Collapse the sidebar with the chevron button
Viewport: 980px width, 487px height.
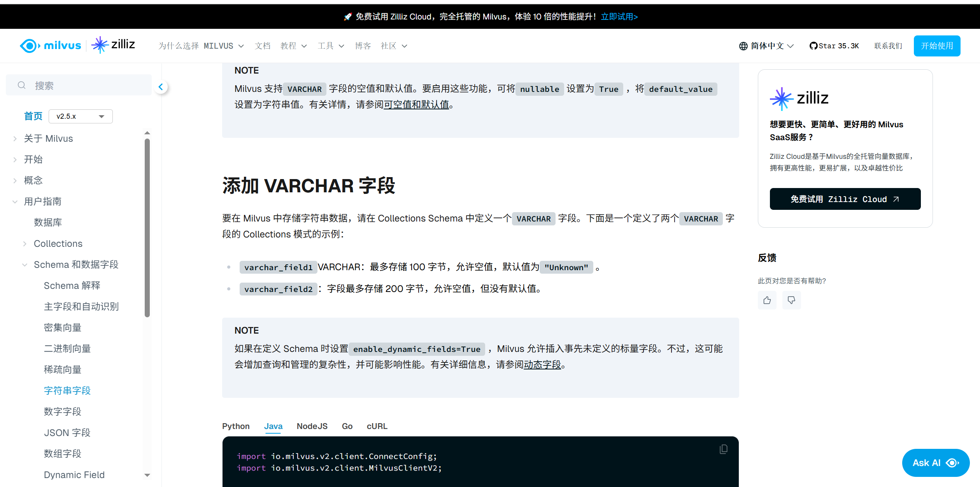pyautogui.click(x=161, y=86)
